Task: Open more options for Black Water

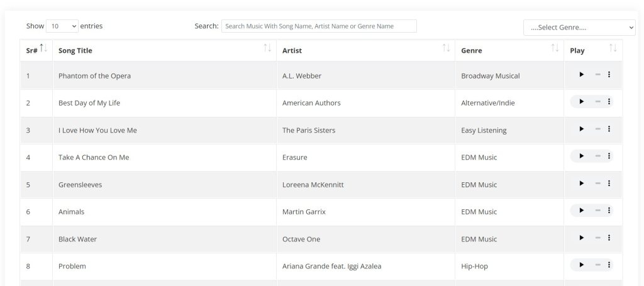Action: click(609, 238)
